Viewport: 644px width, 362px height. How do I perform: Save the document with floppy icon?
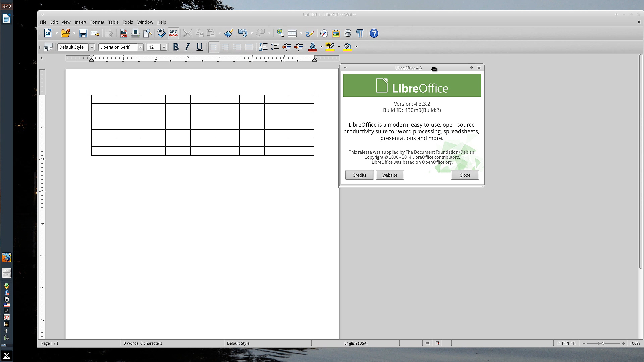click(x=83, y=33)
